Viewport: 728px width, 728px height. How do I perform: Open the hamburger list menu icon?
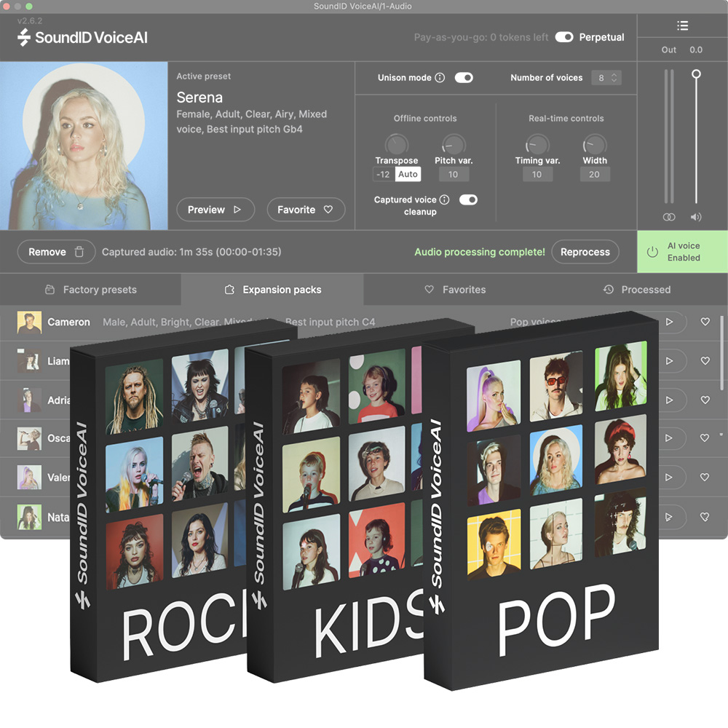pyautogui.click(x=682, y=25)
